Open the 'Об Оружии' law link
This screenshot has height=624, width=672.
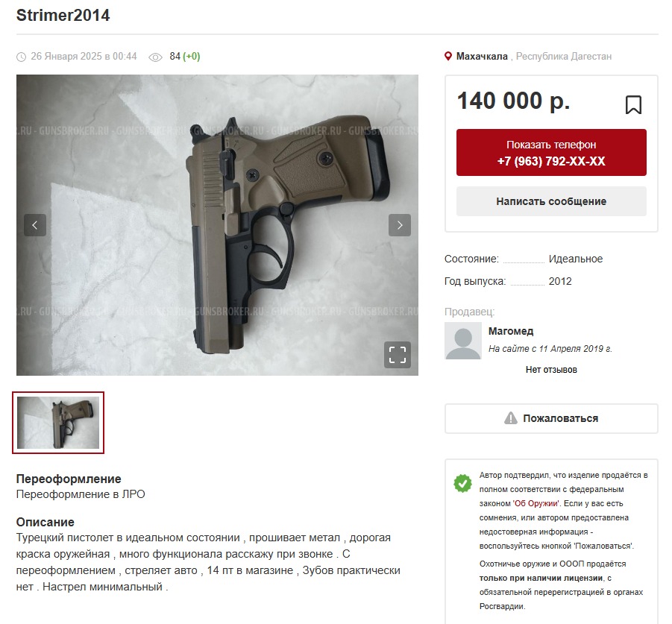click(536, 503)
